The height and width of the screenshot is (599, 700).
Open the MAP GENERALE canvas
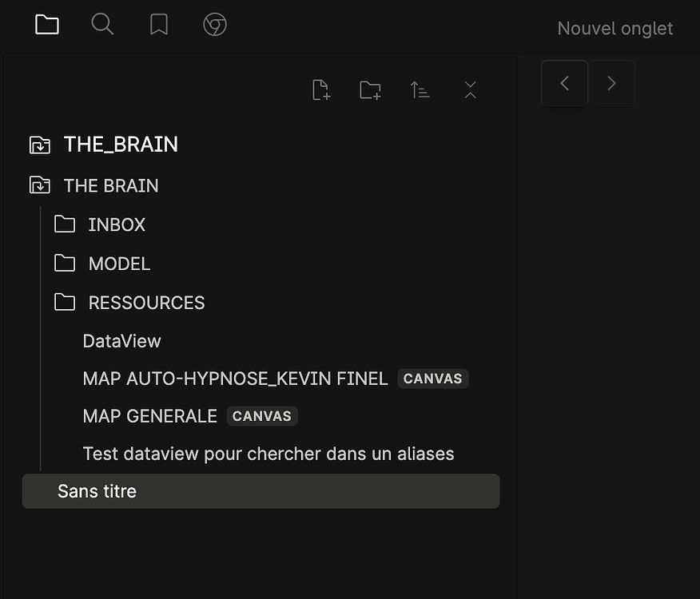149,416
